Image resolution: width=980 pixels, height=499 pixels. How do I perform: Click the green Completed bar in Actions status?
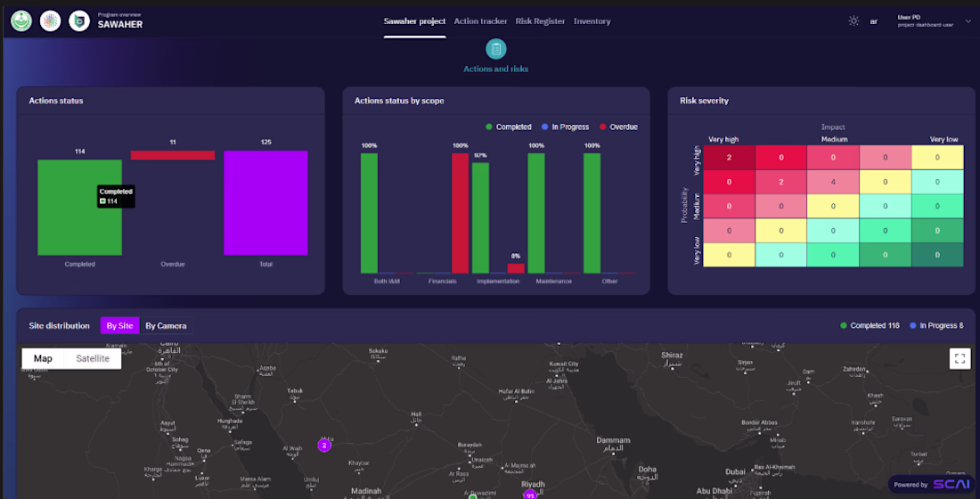79,208
